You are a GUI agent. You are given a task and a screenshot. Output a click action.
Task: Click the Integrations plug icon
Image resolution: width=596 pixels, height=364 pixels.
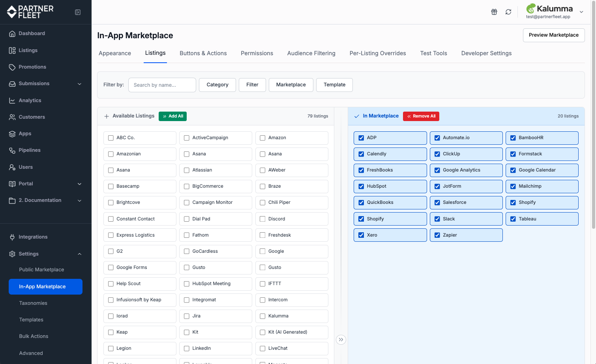[x=12, y=237]
